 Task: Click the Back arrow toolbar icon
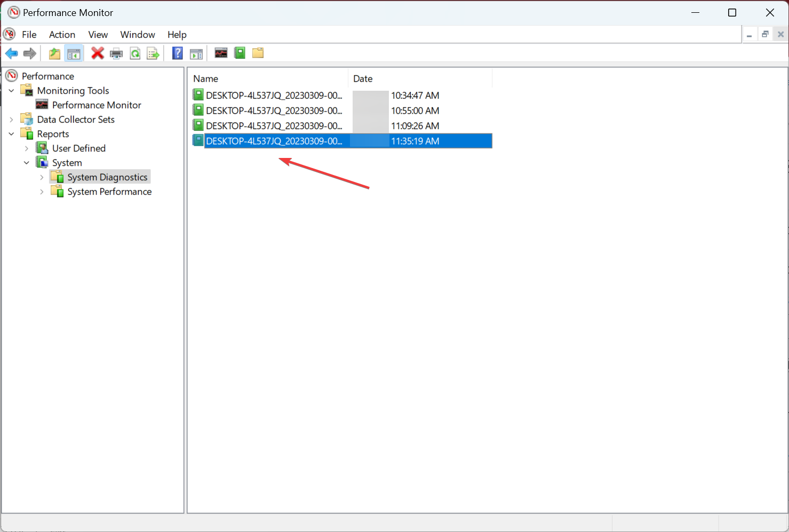(12, 53)
